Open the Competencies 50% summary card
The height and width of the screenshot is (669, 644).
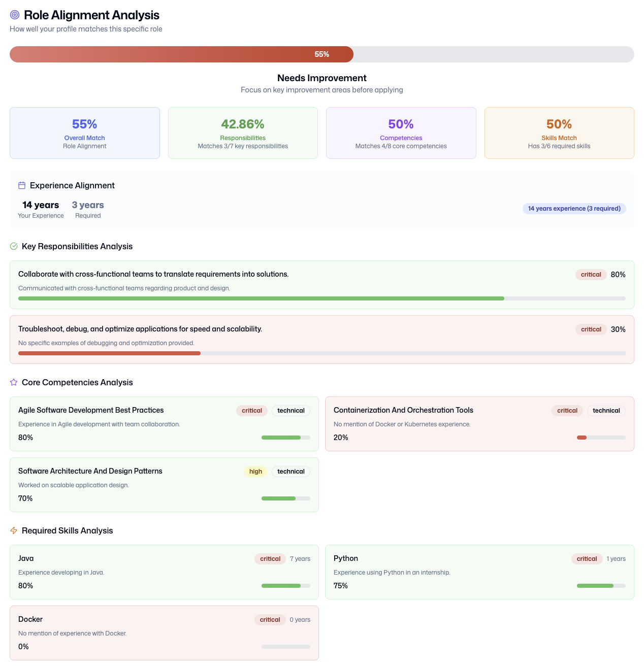[401, 132]
